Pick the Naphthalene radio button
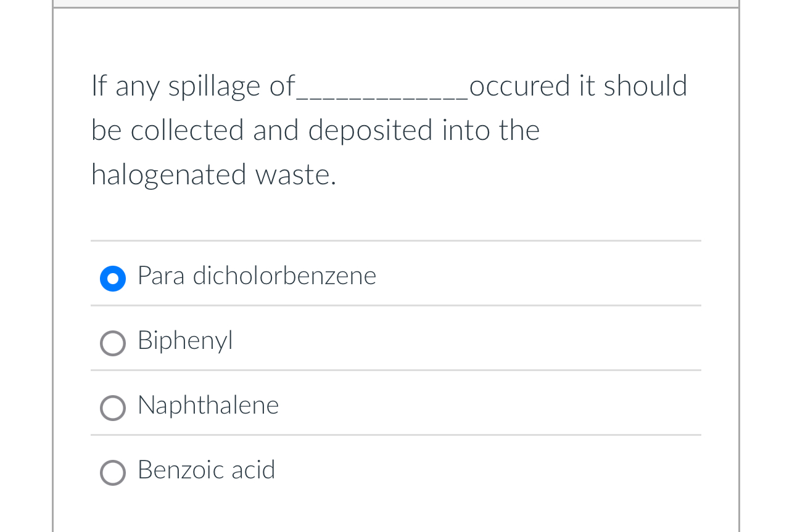This screenshot has height=532, width=792. tap(113, 408)
